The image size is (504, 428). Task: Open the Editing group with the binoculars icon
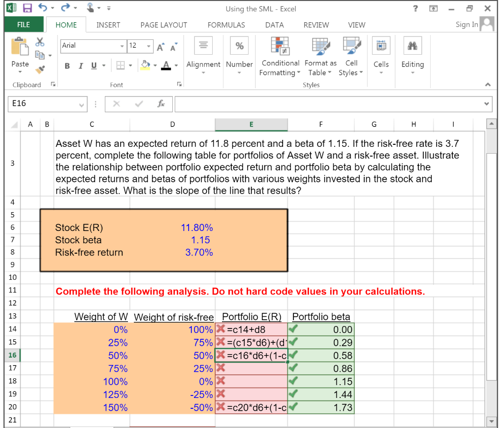(x=412, y=45)
